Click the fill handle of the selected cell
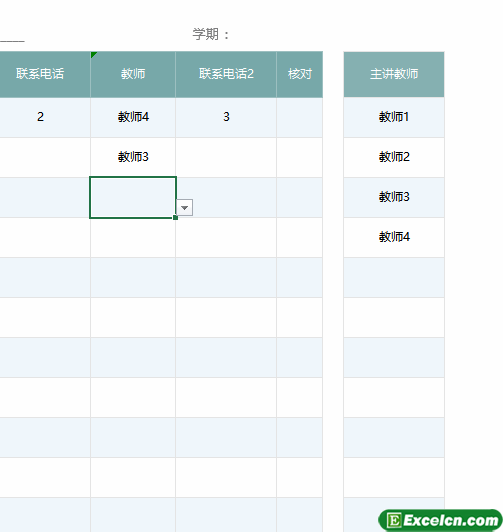This screenshot has width=503, height=532. tap(175, 217)
